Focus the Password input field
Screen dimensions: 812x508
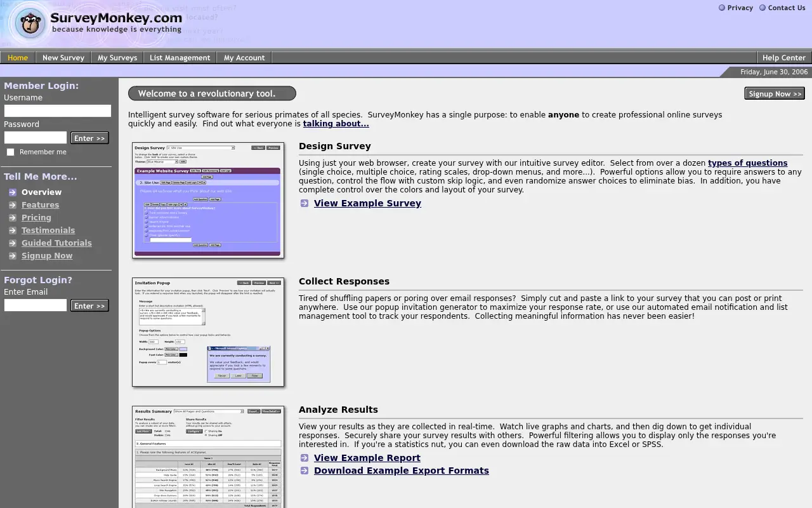tap(36, 138)
